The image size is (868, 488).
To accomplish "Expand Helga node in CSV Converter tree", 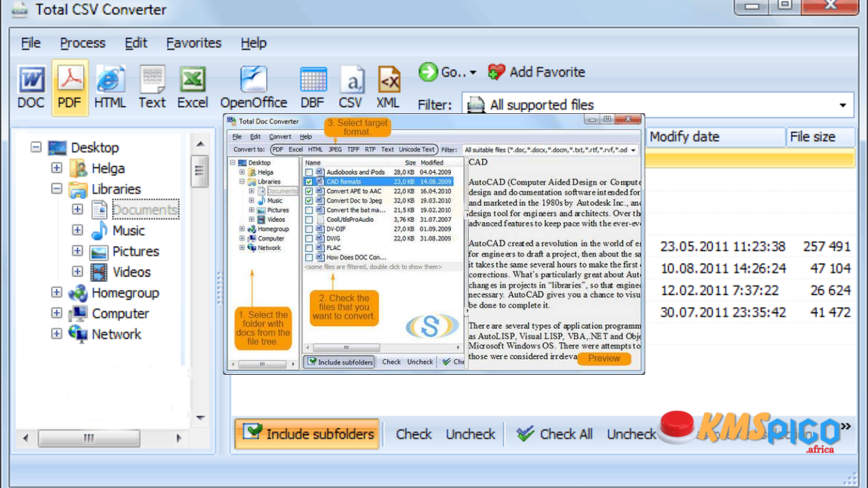I will tap(56, 168).
